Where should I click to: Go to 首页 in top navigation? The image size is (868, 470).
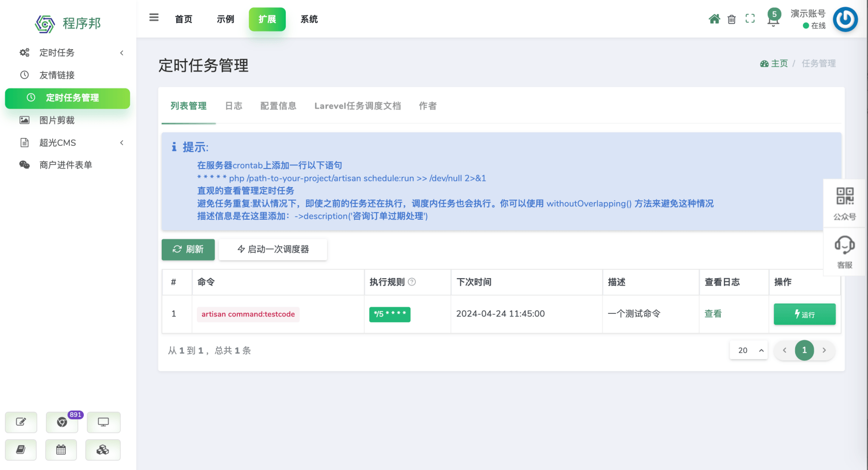point(183,19)
